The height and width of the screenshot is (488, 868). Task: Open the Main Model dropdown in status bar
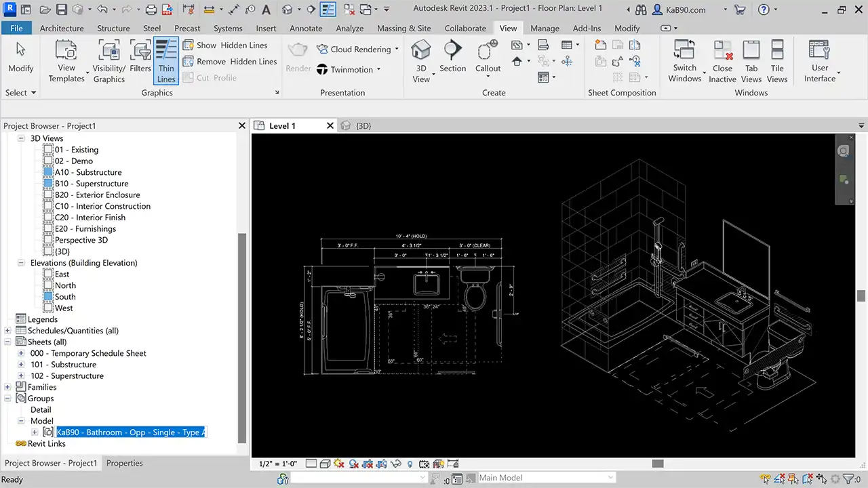610,478
